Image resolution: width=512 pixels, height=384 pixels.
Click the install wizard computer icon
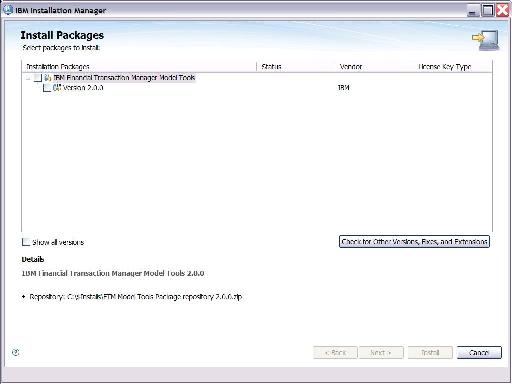click(485, 40)
